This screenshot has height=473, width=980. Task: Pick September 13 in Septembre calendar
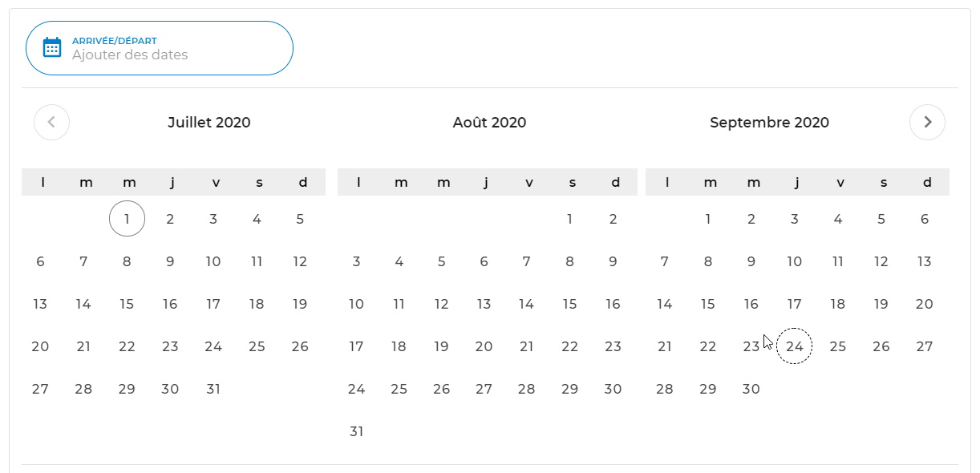coord(925,261)
